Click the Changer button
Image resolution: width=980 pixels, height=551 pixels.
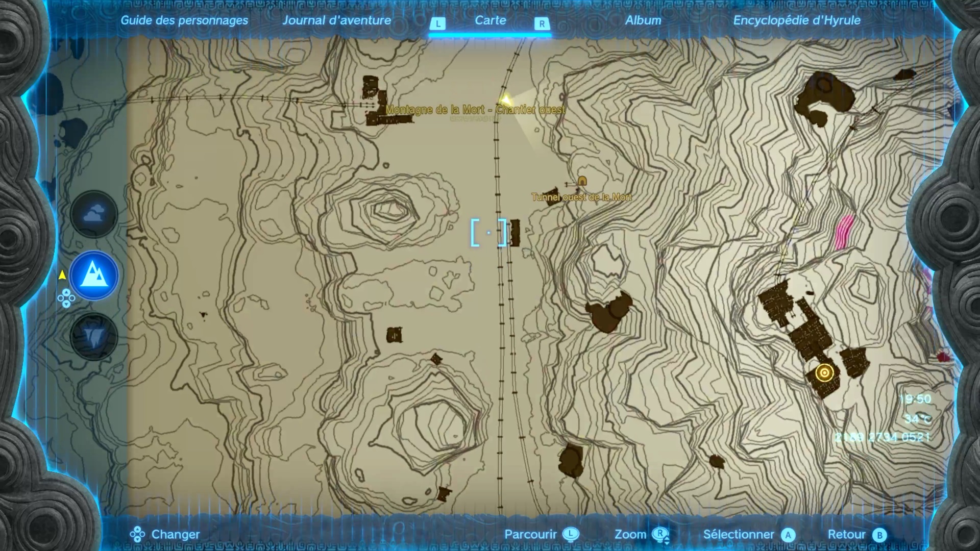[x=176, y=534]
